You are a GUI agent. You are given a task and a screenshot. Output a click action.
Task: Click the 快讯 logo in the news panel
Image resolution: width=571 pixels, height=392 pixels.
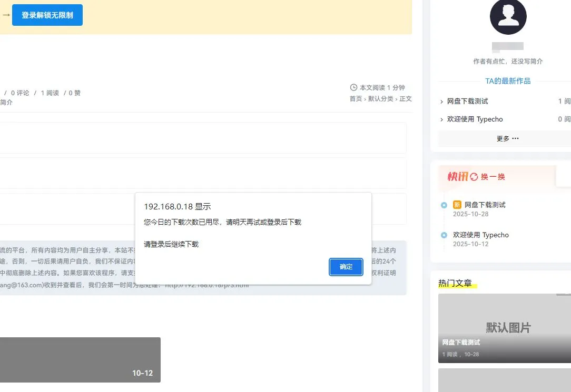(x=457, y=177)
